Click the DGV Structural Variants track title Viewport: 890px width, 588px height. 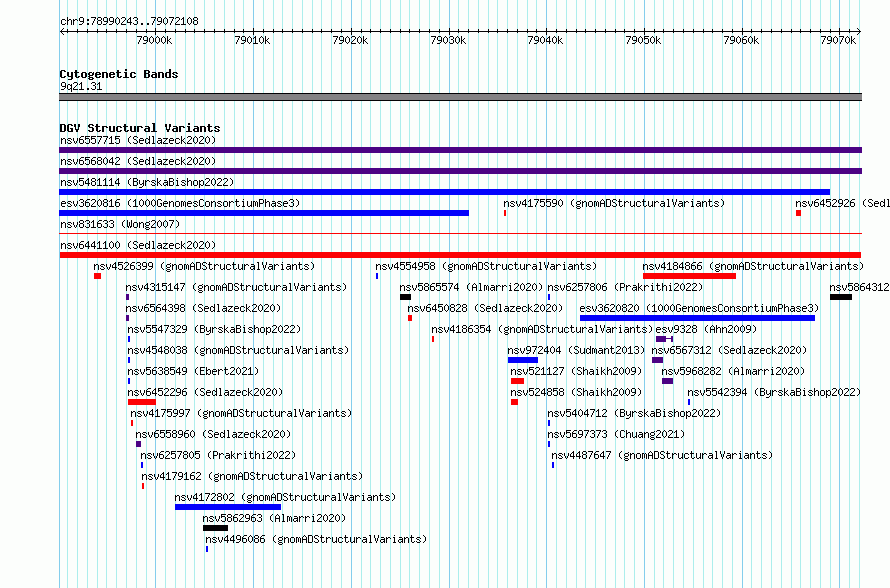140,128
